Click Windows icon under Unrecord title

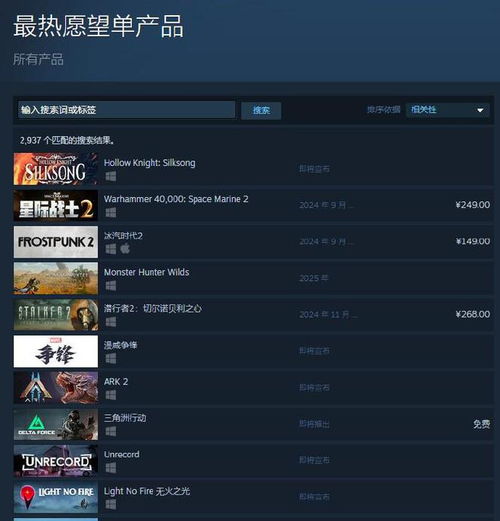click(x=111, y=468)
